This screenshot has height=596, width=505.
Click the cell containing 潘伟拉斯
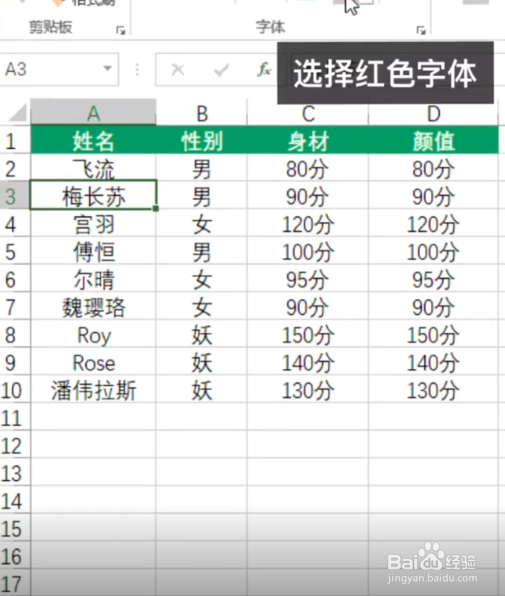coord(93,390)
